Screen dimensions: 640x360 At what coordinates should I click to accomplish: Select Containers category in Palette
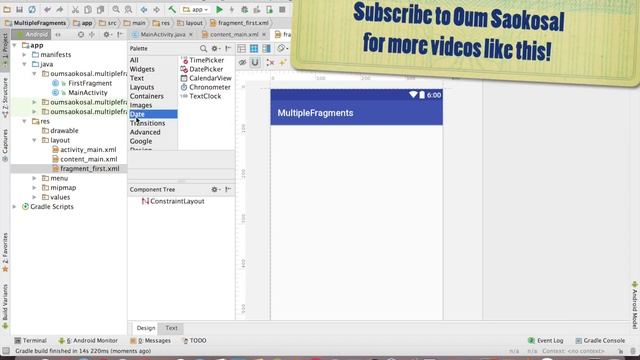[147, 96]
